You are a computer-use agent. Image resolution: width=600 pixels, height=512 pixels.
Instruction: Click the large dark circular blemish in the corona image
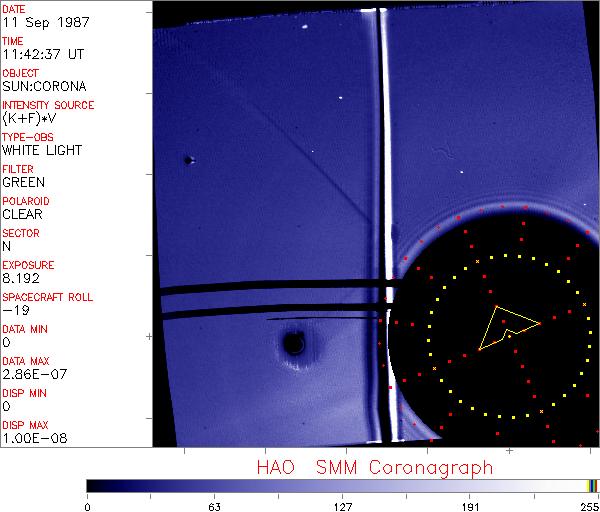click(294, 344)
